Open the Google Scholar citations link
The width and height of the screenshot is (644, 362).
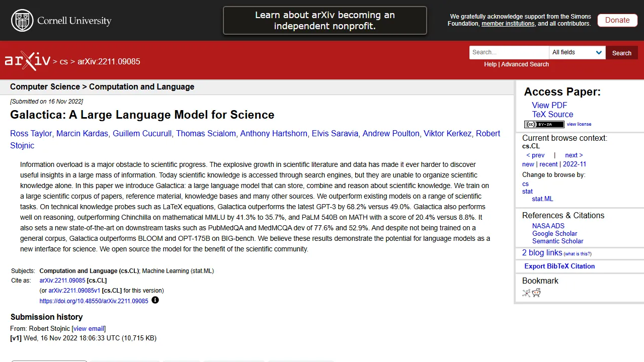click(x=554, y=233)
